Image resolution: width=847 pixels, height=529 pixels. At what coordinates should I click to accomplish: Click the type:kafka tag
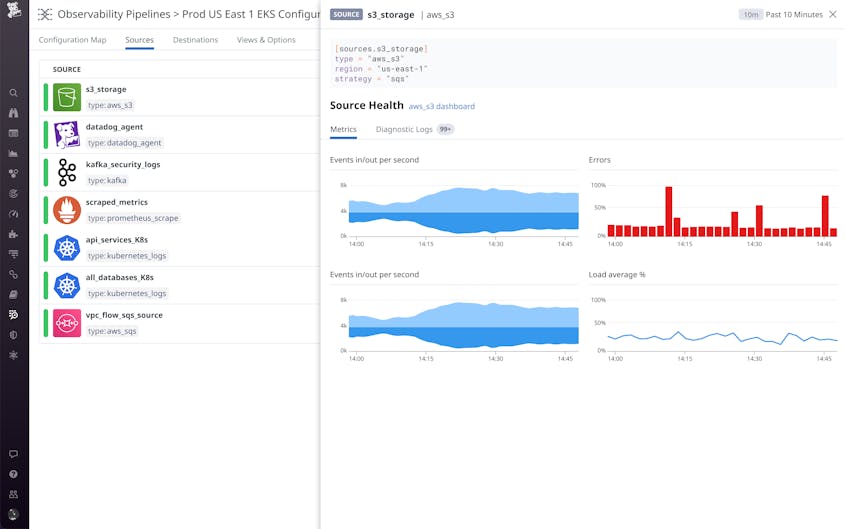107,180
